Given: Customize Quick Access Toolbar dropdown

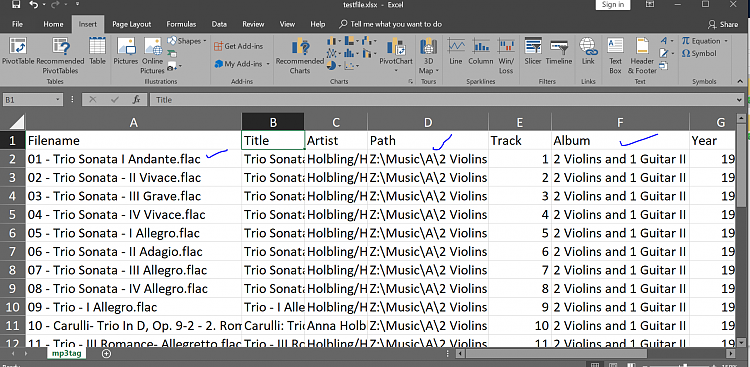Looking at the screenshot, I should [x=77, y=5].
